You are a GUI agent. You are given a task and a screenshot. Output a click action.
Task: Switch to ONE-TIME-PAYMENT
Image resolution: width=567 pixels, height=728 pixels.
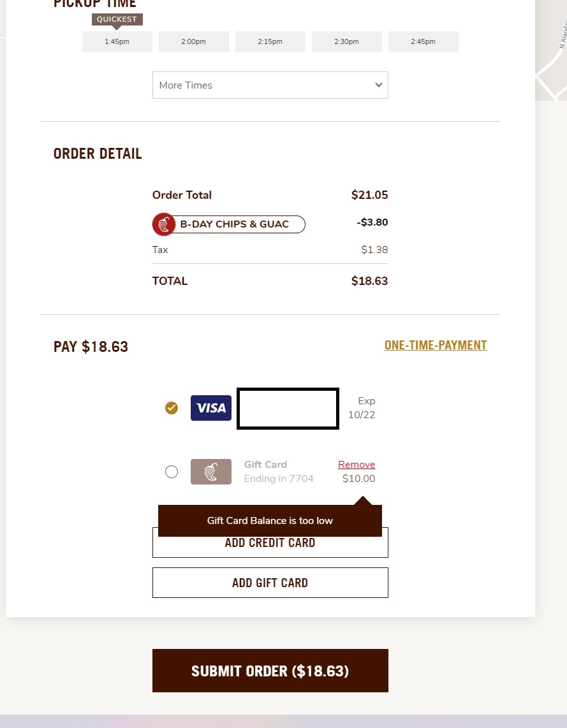coord(436,345)
